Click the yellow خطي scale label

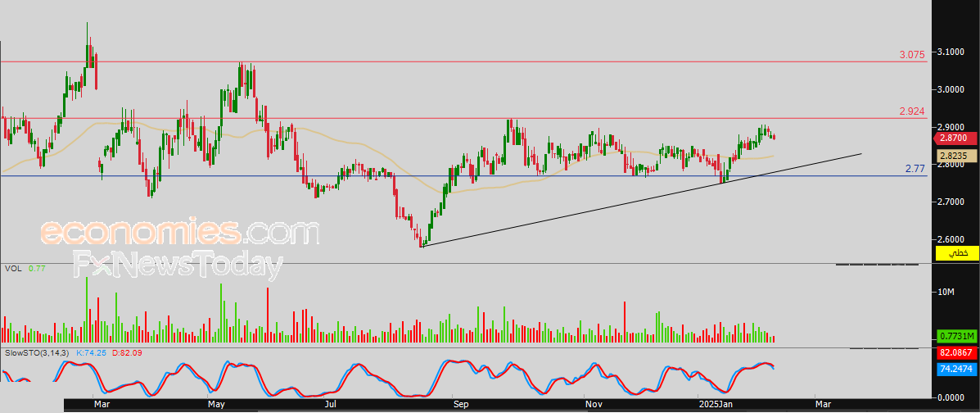(x=957, y=253)
